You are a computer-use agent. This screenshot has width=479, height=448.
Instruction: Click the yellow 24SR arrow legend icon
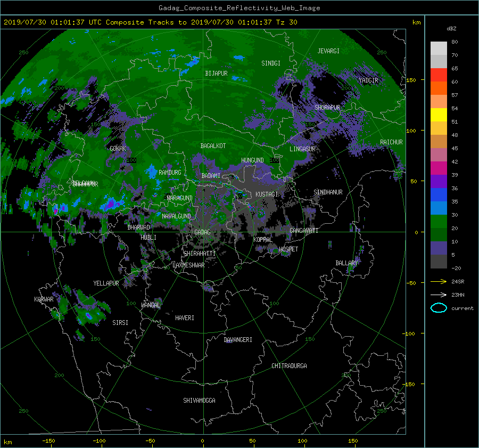pyautogui.click(x=439, y=281)
